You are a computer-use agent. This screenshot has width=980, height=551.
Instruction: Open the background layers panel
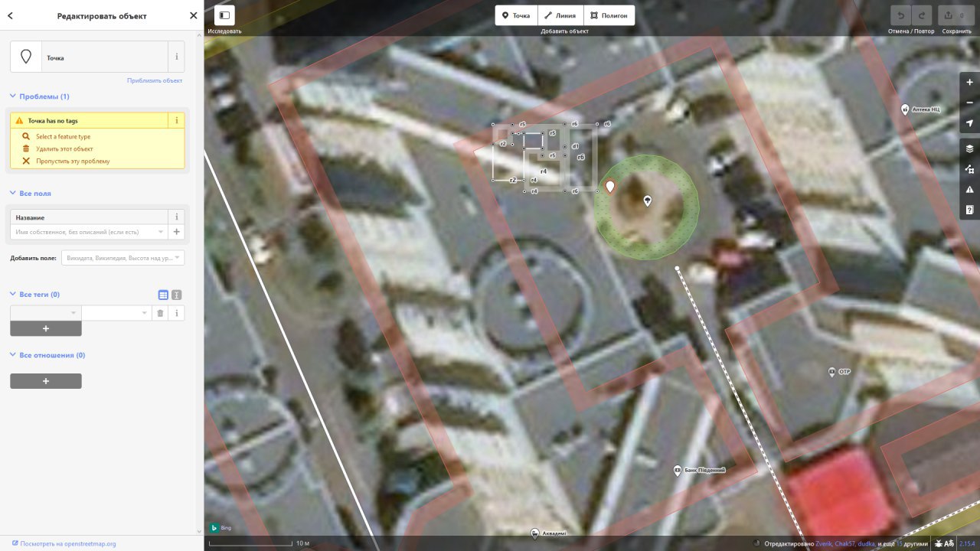pyautogui.click(x=970, y=148)
